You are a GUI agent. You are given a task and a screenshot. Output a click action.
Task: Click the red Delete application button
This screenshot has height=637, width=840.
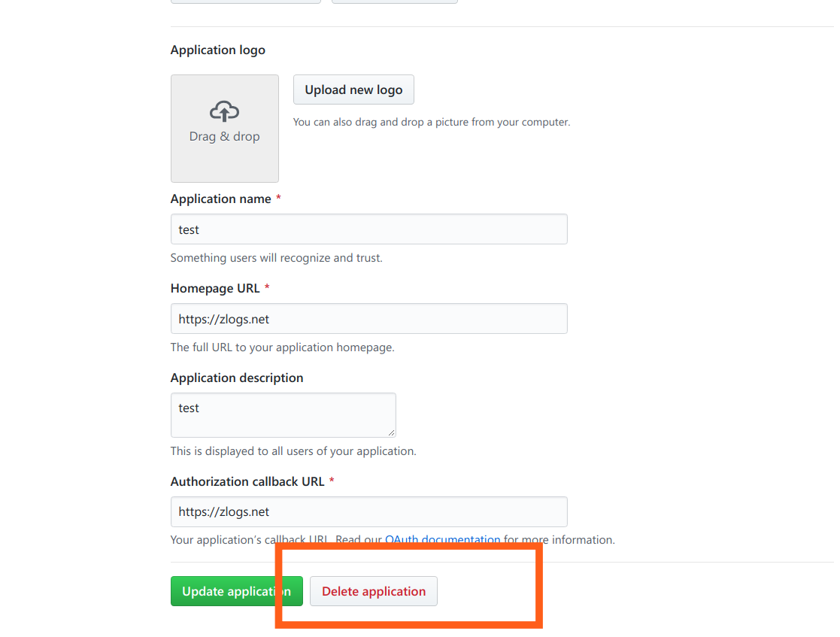click(374, 591)
